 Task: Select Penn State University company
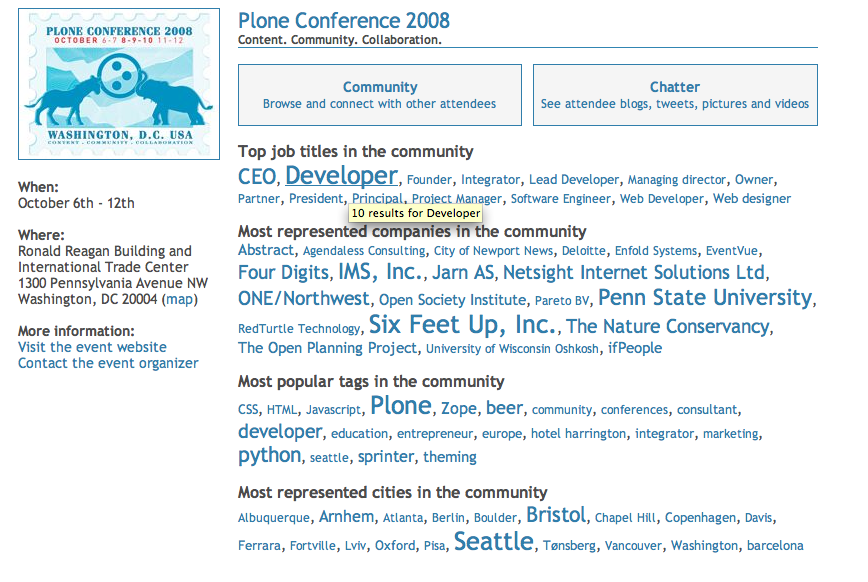(x=704, y=297)
